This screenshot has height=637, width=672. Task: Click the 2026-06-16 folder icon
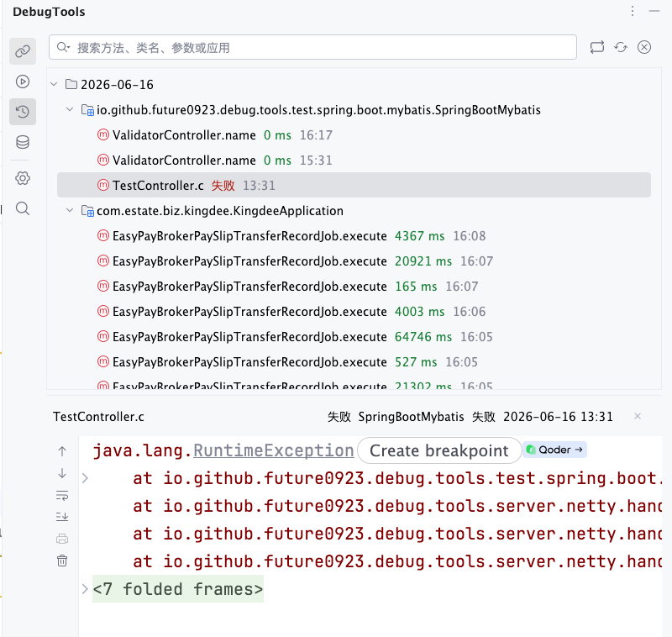point(71,84)
